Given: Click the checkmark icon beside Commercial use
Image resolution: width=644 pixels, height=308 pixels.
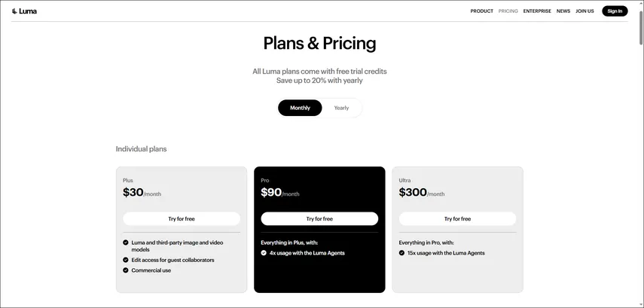Looking at the screenshot, I should coord(126,270).
